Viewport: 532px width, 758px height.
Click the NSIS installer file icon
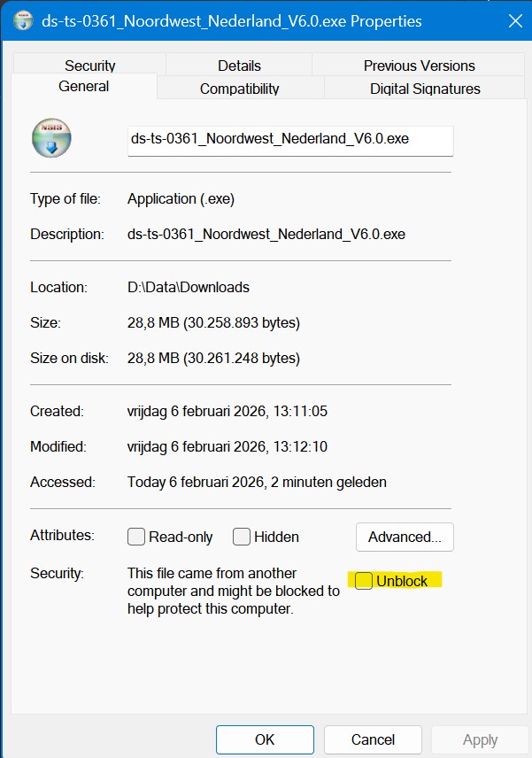click(50, 139)
